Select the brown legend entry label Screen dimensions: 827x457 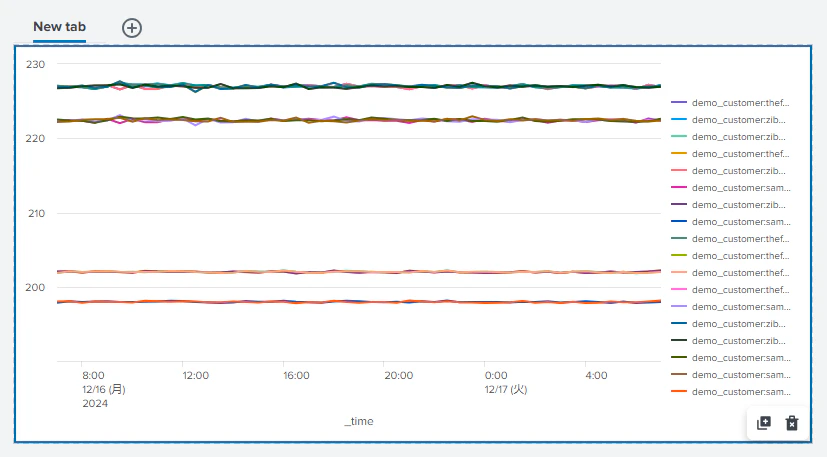coord(741,375)
